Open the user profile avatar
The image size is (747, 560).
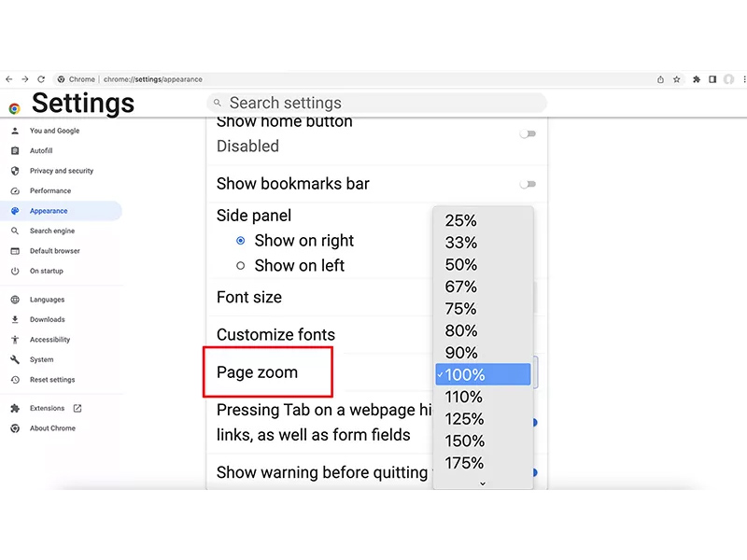tap(728, 79)
